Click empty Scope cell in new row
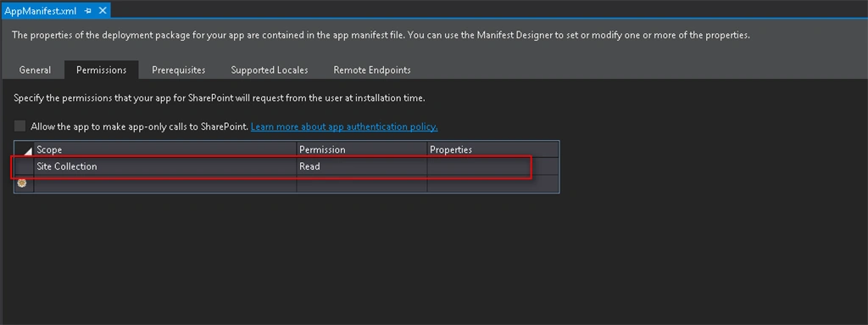868x325 pixels. (x=165, y=183)
